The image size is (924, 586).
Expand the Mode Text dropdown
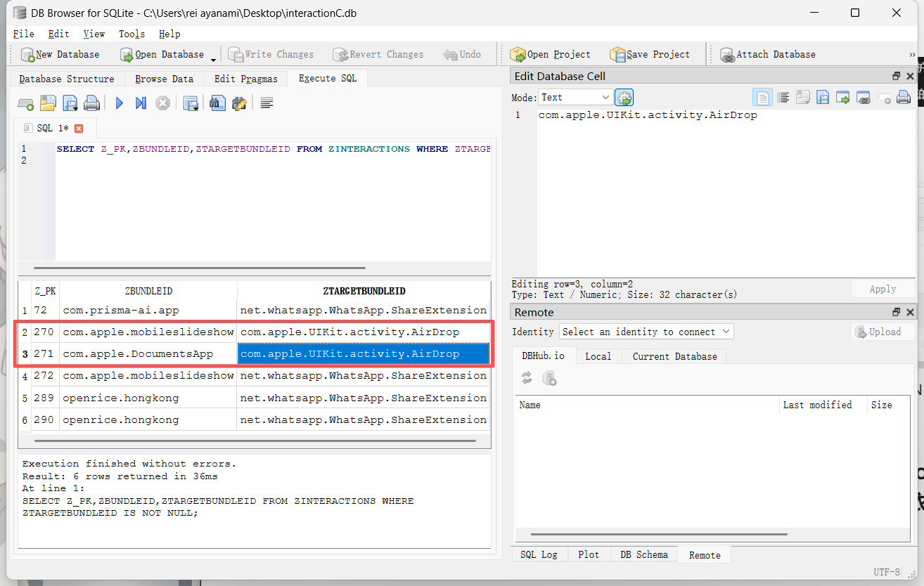point(575,98)
